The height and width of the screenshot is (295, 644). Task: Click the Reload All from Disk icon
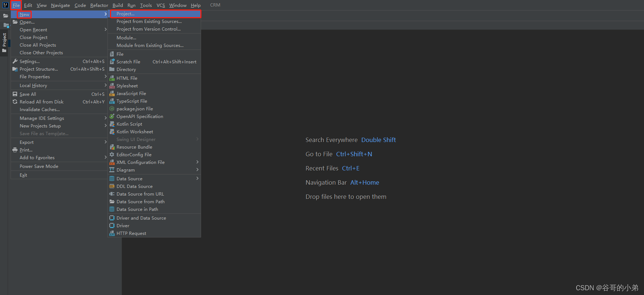[15, 102]
